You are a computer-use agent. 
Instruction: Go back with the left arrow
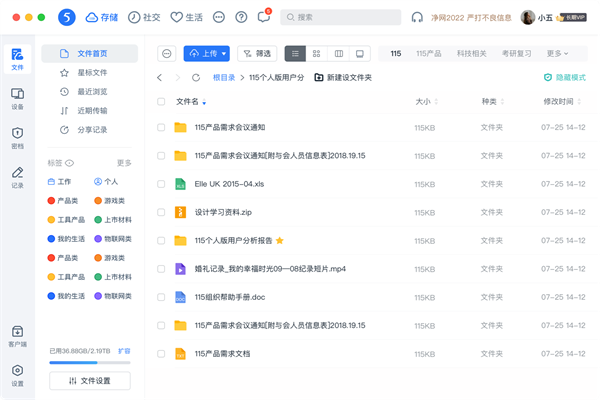pyautogui.click(x=160, y=78)
